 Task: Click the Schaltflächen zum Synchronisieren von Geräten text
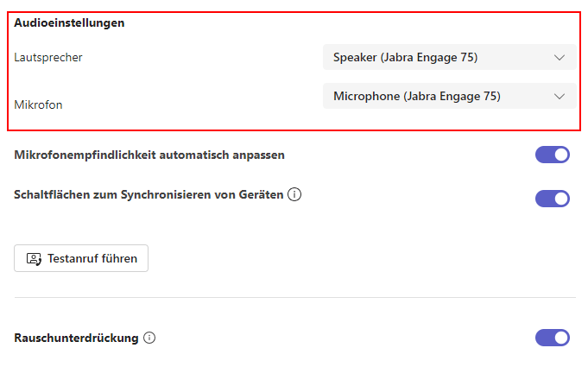(149, 194)
